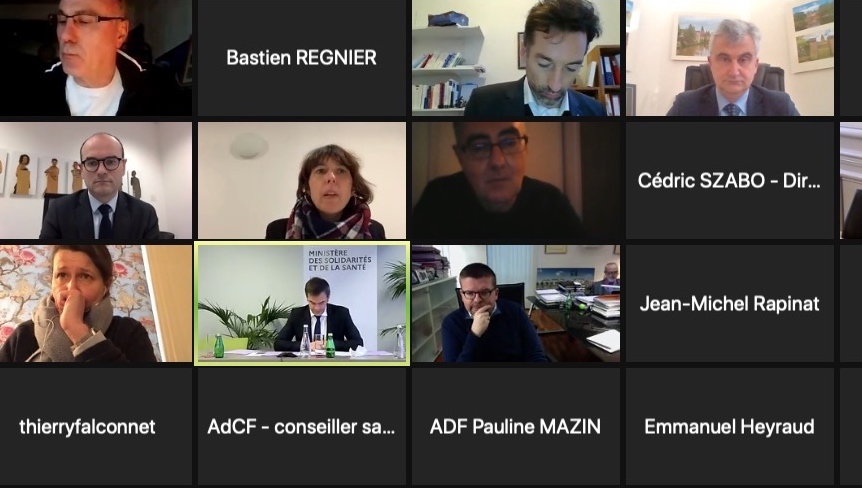Click video of man with bookshelf behind him
862x488 pixels.
tap(516, 58)
